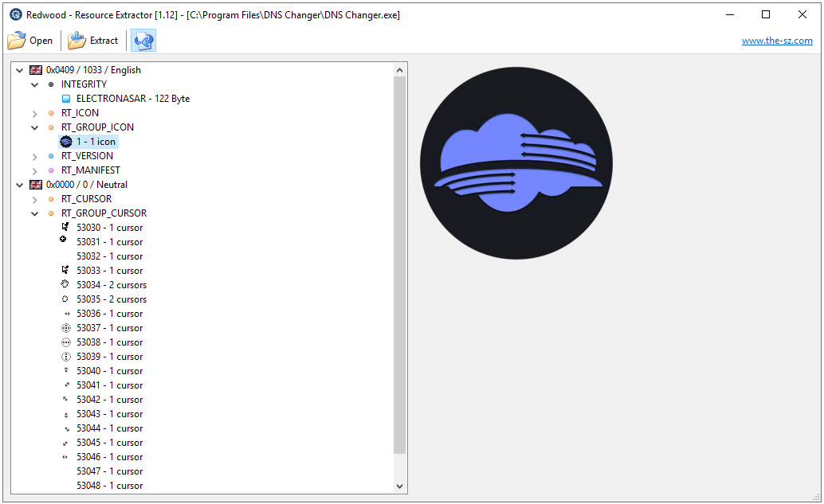824x504 pixels.
Task: Select 53042 - 1 cursor row
Action: pyautogui.click(x=110, y=400)
